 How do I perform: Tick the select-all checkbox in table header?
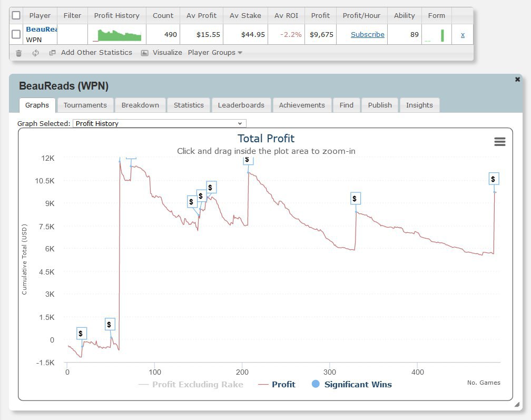(16, 15)
